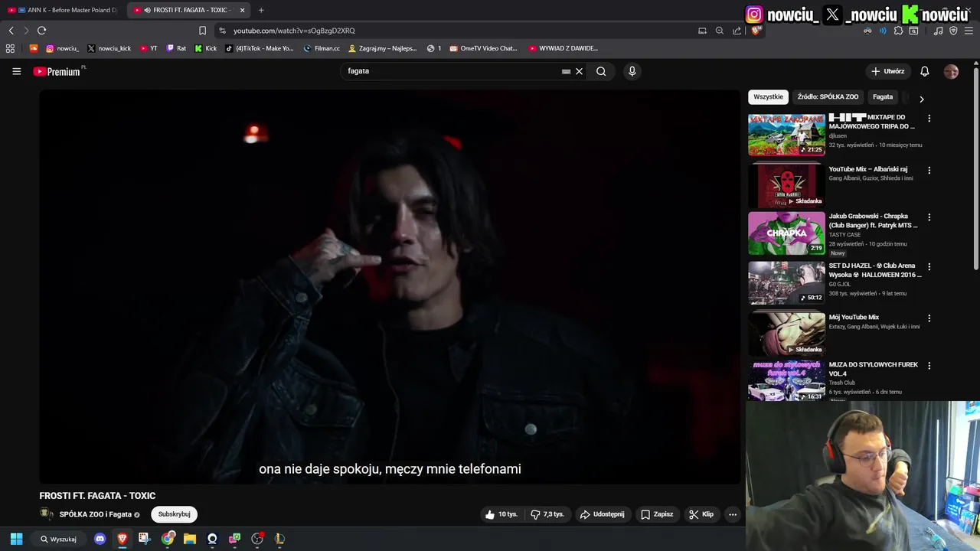Open the on-screen keyboard icon in search box
The image size is (980, 551).
pos(566,71)
